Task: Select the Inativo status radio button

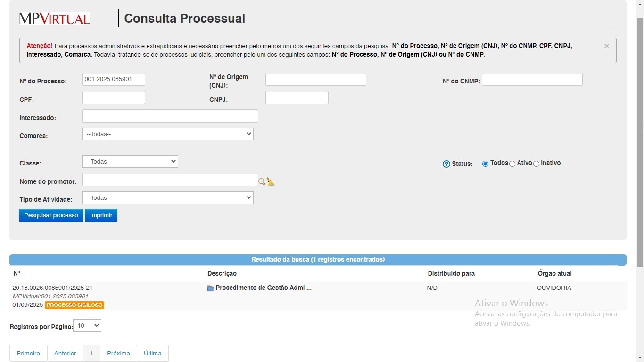Action: (x=536, y=164)
